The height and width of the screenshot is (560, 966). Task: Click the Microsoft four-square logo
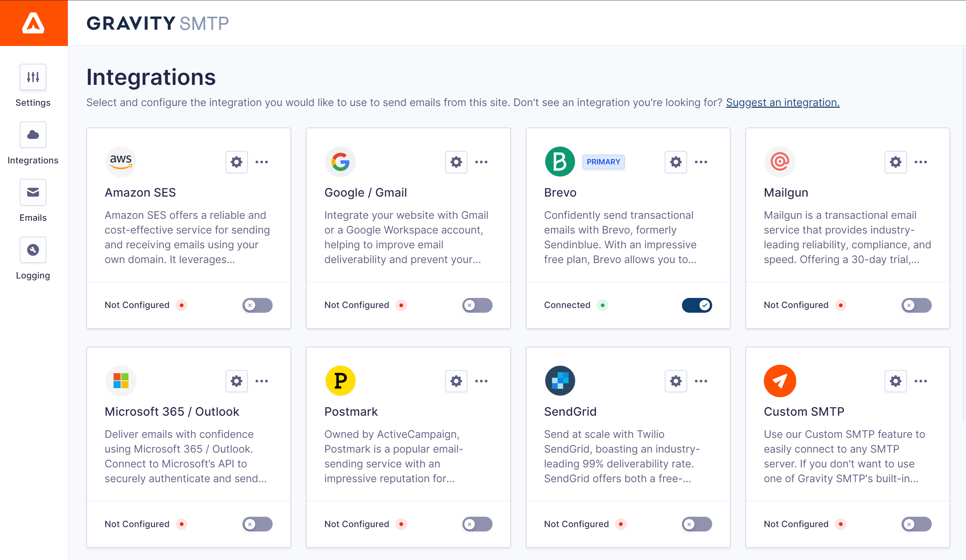[121, 381]
